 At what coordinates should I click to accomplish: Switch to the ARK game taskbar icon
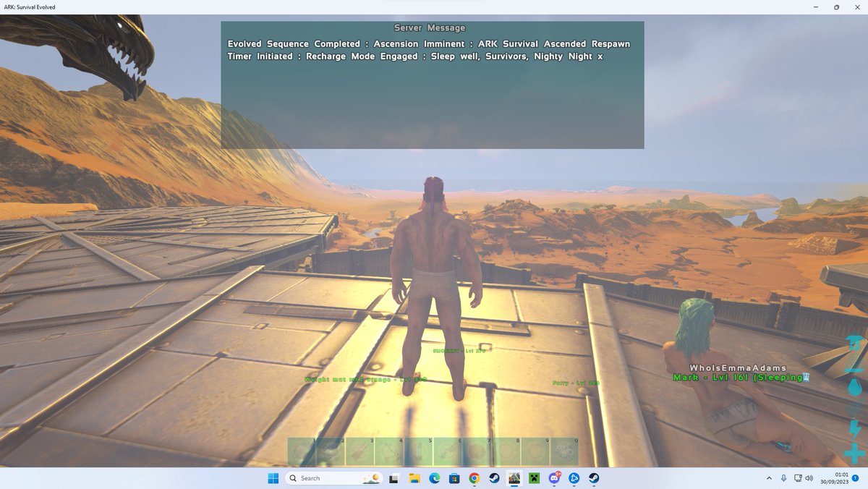514,478
